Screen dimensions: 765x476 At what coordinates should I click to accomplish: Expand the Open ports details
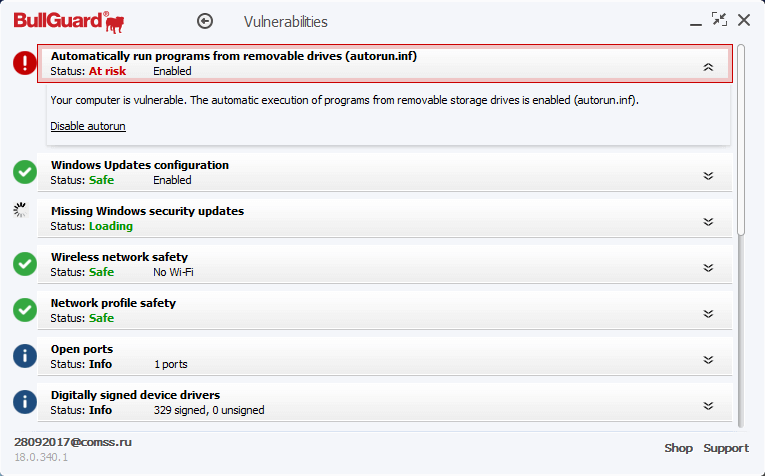click(708, 359)
